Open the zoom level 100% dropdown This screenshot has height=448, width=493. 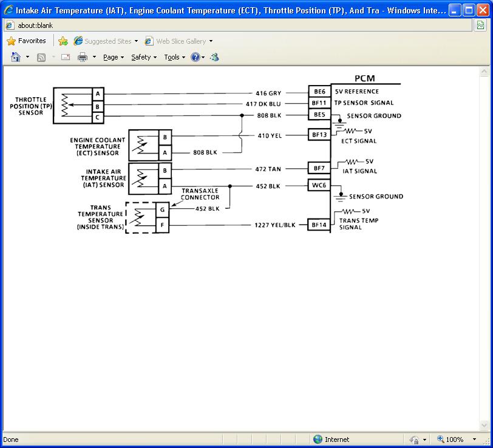click(474, 440)
